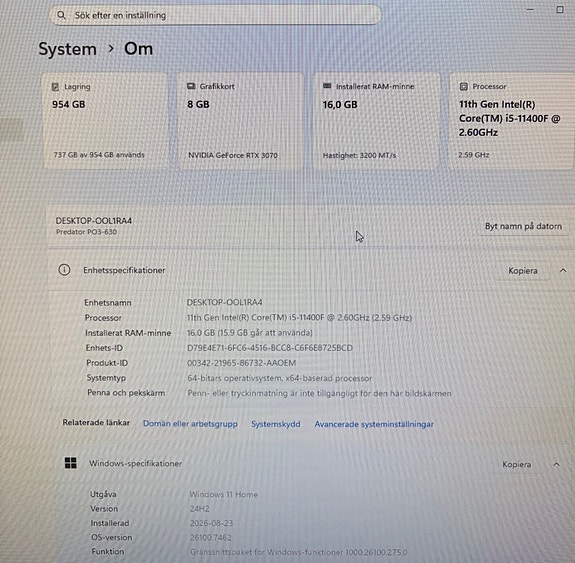
Task: Click the "Predator PO3-630" model text
Action: coord(86,232)
